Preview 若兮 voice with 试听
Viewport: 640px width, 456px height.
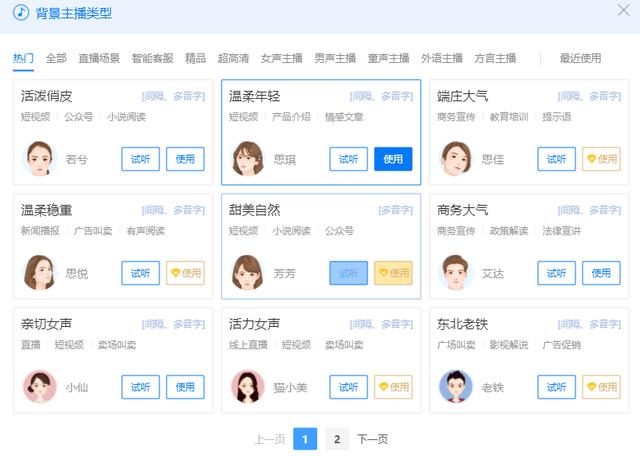pos(140,159)
